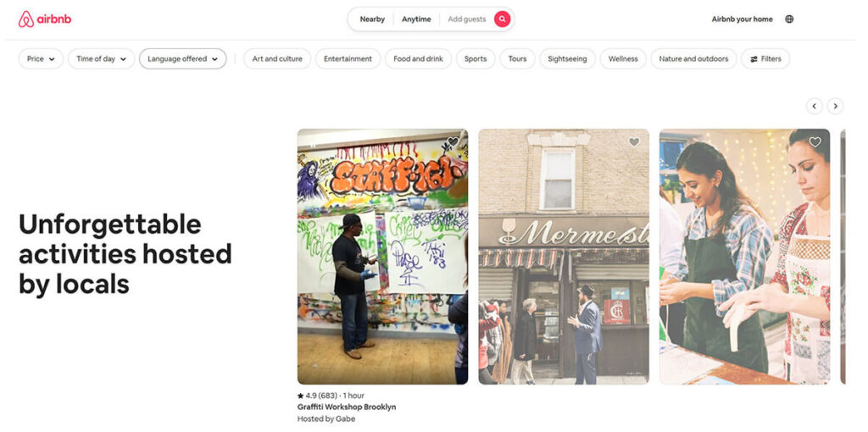The height and width of the screenshot is (432, 868).
Task: Select the Nature and outdoors category
Action: tap(693, 58)
